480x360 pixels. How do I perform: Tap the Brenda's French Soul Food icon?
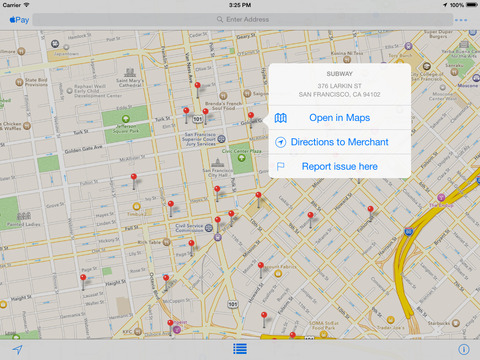point(223,96)
